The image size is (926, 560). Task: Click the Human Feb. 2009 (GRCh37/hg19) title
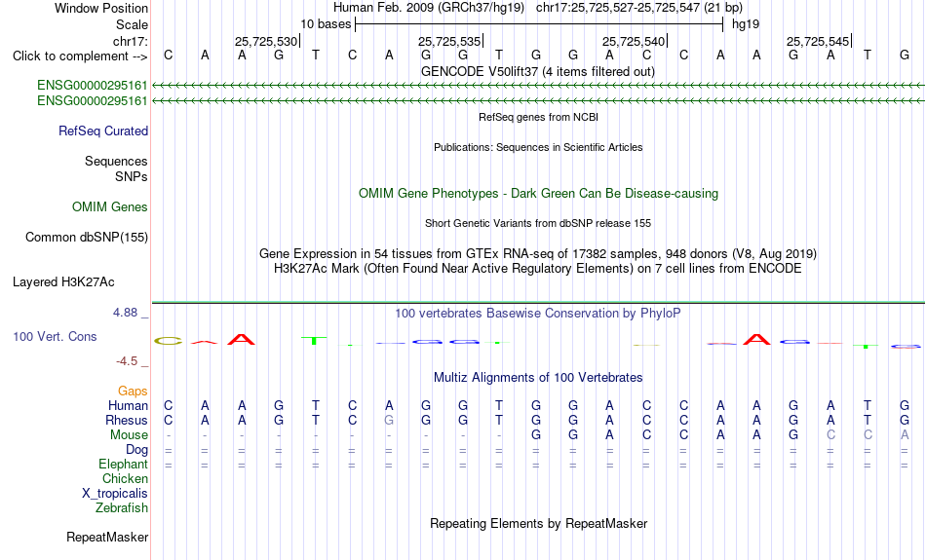(428, 8)
